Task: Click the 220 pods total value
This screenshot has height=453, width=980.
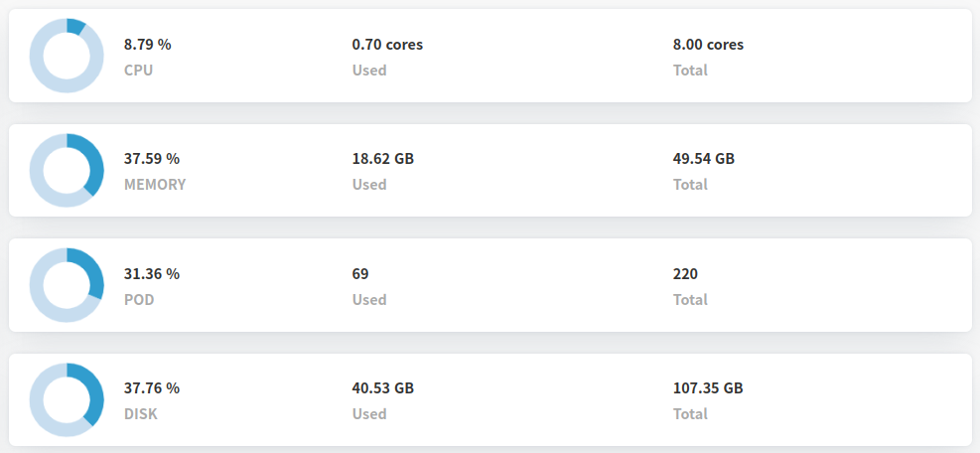Action: tap(685, 274)
